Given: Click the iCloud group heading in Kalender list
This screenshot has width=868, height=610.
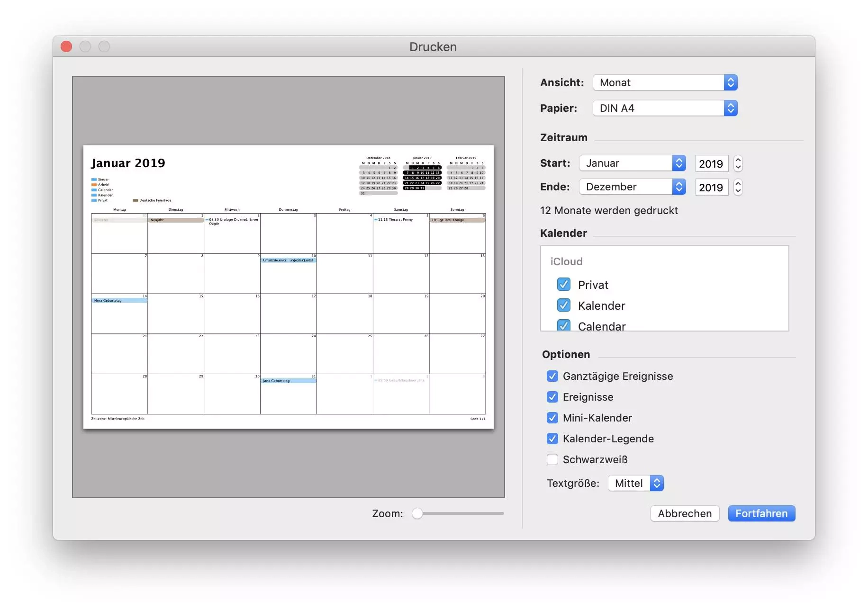Looking at the screenshot, I should click(567, 261).
